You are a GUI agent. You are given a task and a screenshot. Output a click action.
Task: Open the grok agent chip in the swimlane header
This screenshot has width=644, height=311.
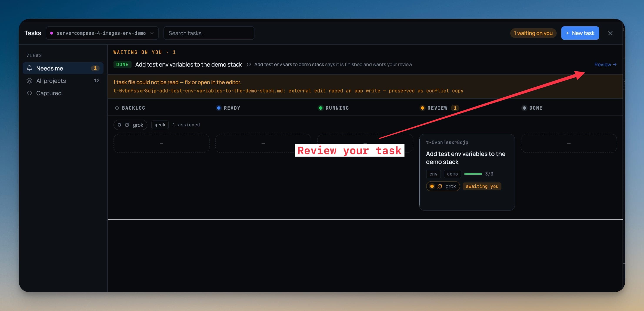pos(130,125)
